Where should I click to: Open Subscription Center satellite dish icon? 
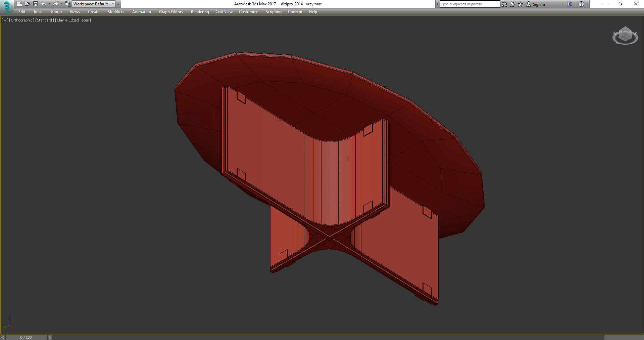[x=512, y=4]
